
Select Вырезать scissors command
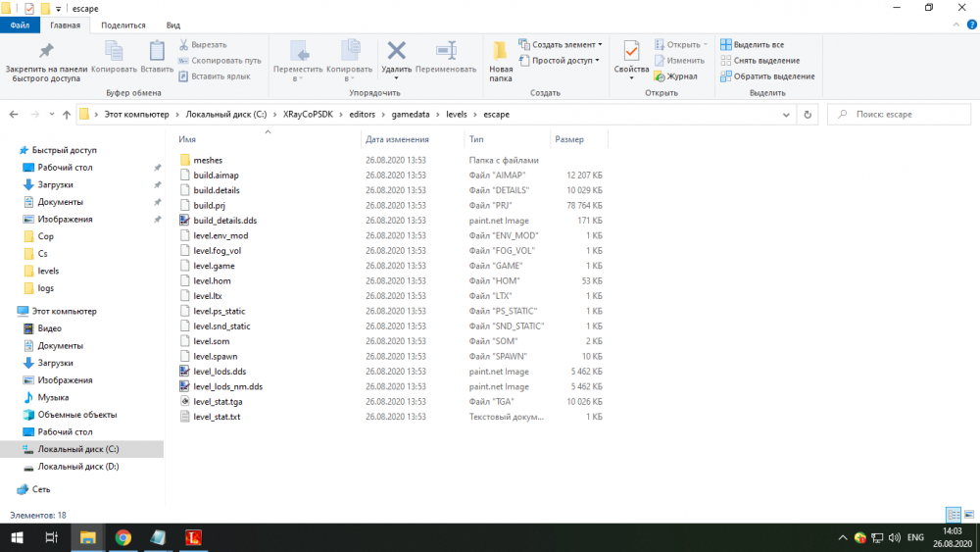[x=203, y=45]
